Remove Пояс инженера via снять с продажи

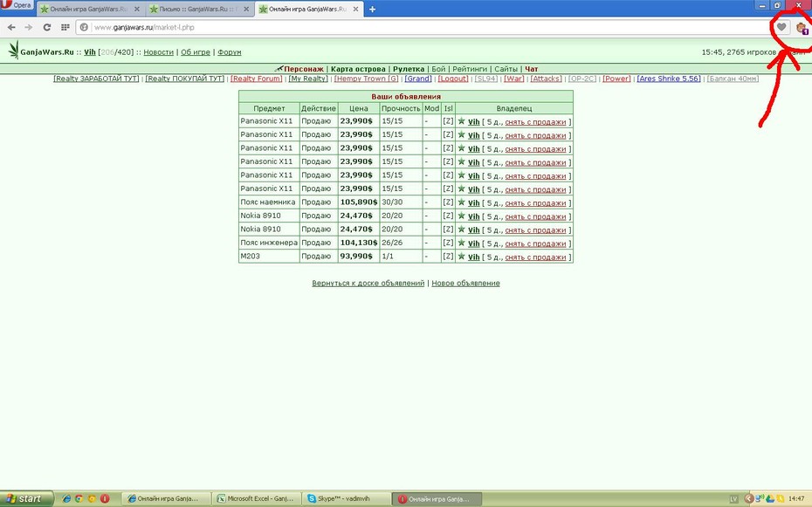[535, 243]
